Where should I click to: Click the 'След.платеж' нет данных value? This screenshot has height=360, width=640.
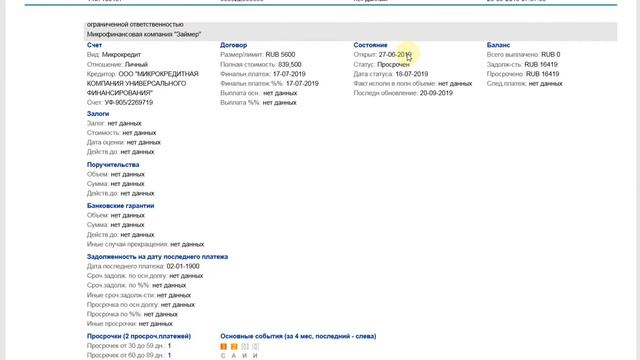point(545,83)
